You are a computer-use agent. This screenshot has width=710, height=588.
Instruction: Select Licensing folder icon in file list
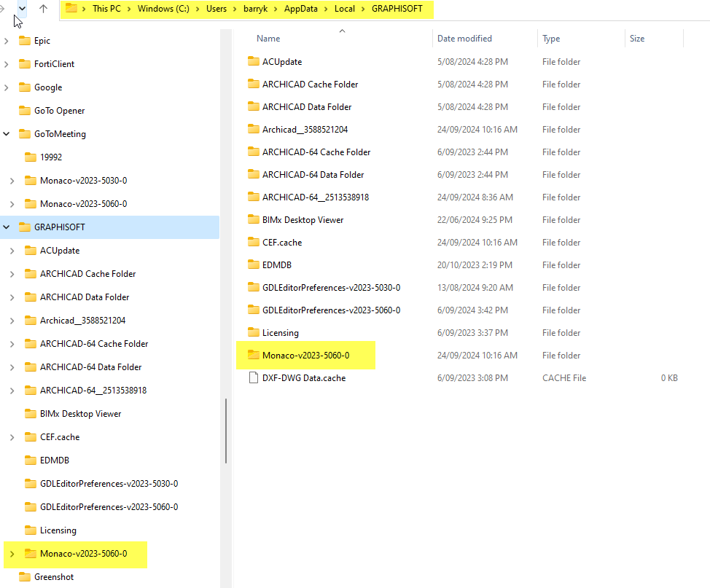pyautogui.click(x=254, y=333)
